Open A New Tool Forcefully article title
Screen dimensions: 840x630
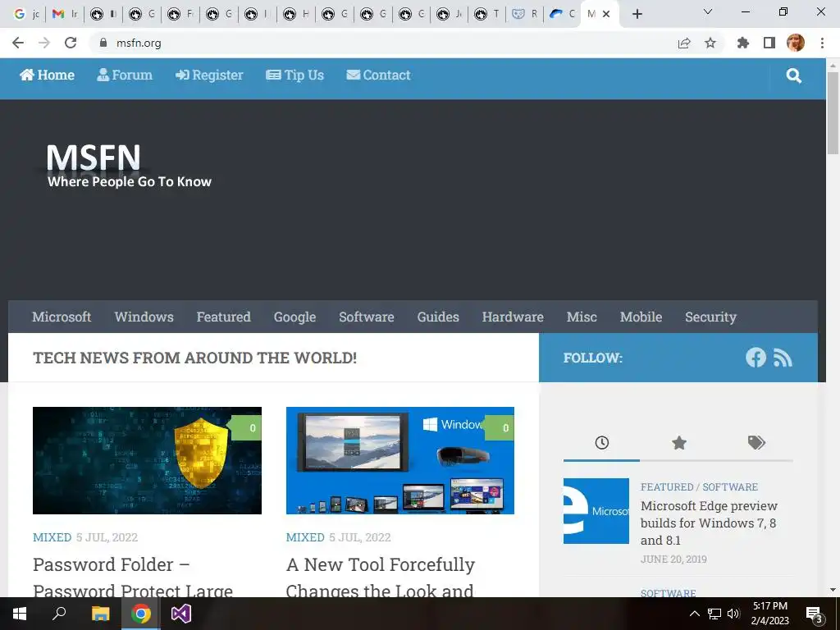[x=381, y=577]
